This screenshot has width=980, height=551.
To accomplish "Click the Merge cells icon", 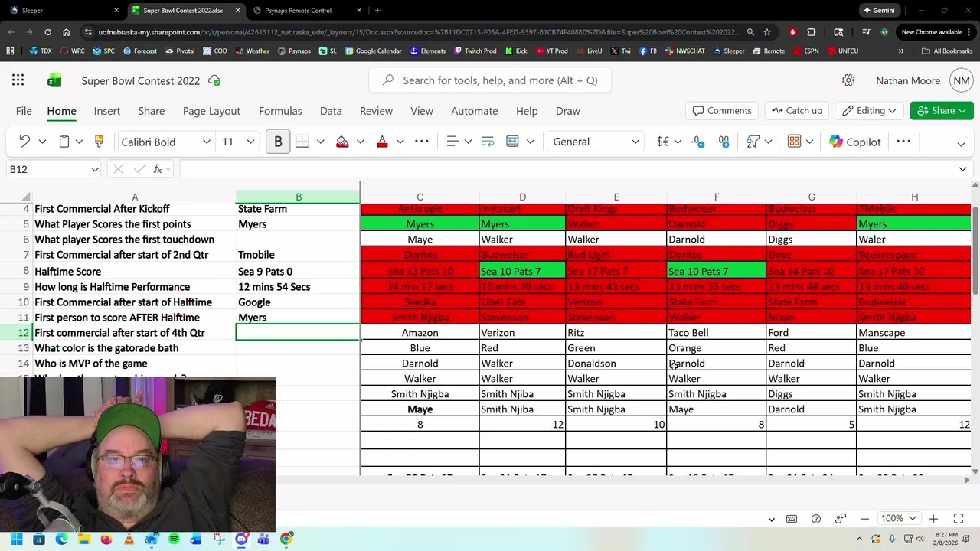I will pyautogui.click(x=512, y=142).
